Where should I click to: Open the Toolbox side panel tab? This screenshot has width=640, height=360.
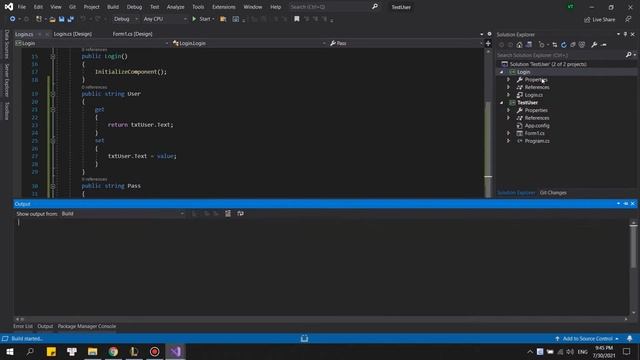[7, 111]
